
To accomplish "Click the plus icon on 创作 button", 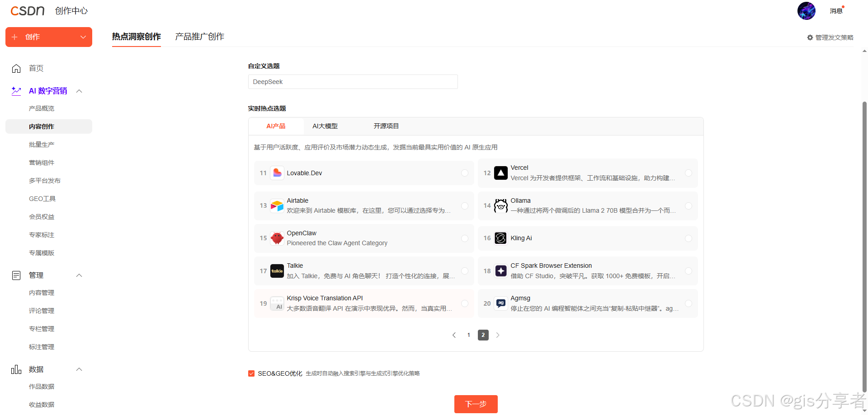I will [x=14, y=37].
